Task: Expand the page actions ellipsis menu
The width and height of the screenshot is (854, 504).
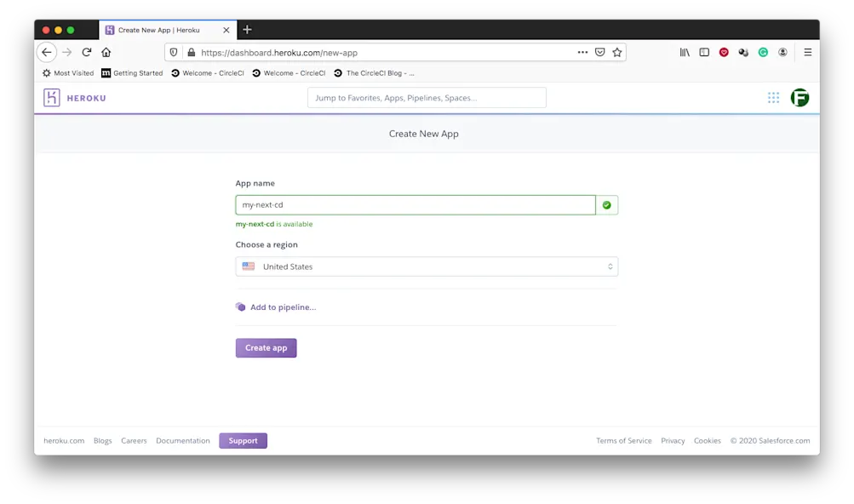Action: pos(582,52)
